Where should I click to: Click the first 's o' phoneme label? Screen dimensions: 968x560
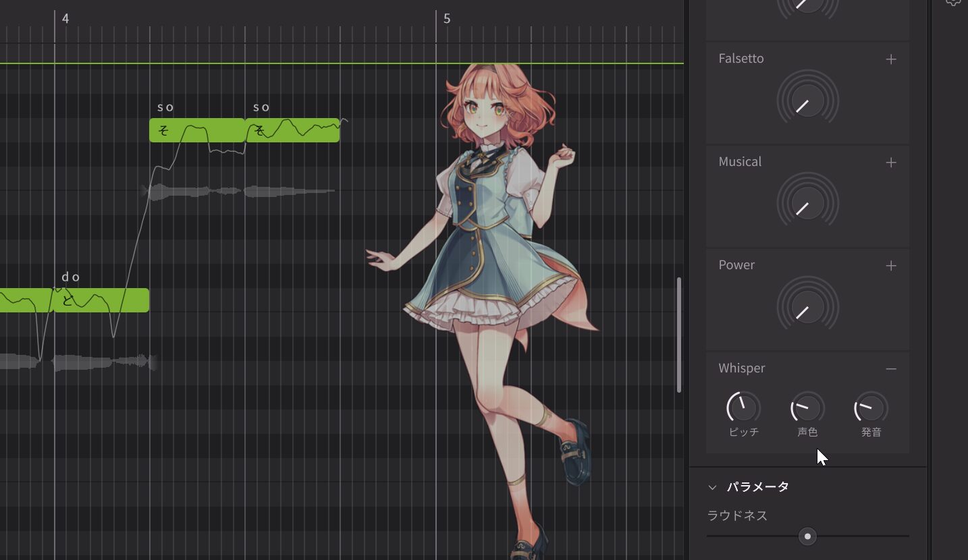pyautogui.click(x=165, y=107)
